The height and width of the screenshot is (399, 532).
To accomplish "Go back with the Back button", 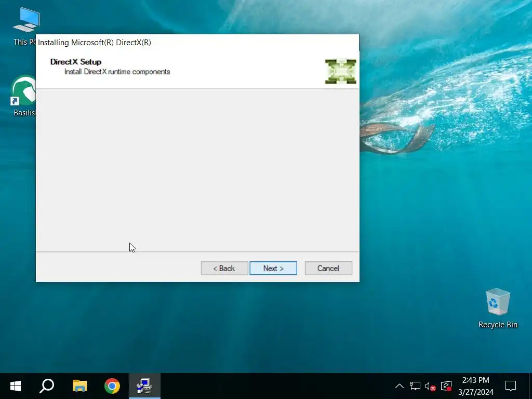I will tap(224, 268).
